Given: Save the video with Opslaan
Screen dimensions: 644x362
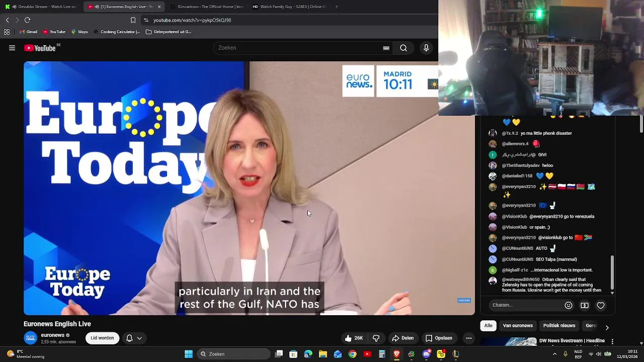Looking at the screenshot, I should tap(439, 338).
